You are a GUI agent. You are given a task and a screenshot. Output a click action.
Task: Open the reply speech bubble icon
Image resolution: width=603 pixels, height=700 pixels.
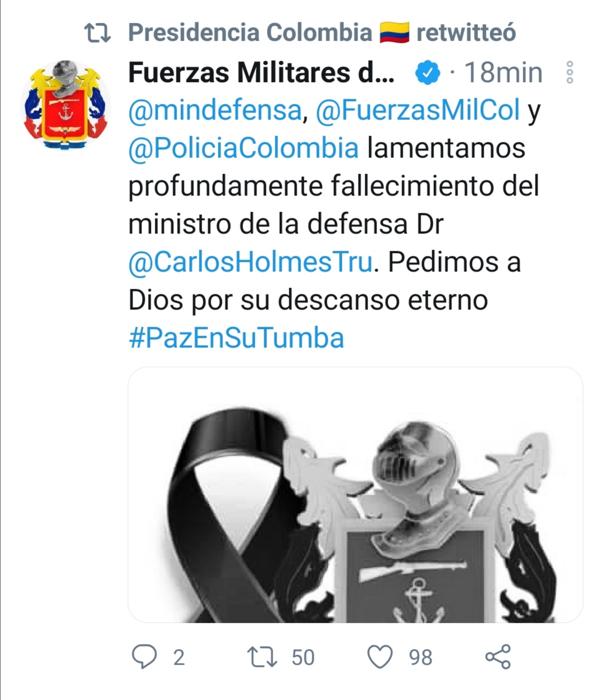(x=144, y=656)
